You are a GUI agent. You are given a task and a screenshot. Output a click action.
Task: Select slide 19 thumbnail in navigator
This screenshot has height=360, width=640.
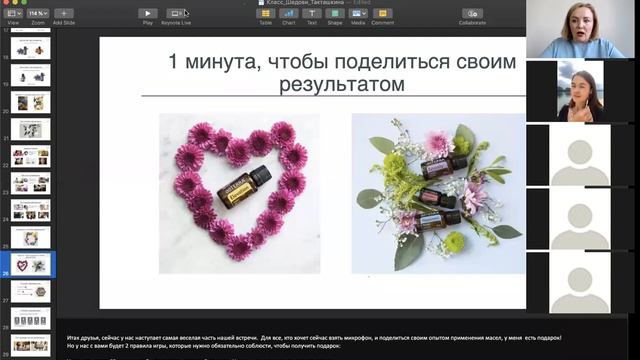(x=31, y=75)
